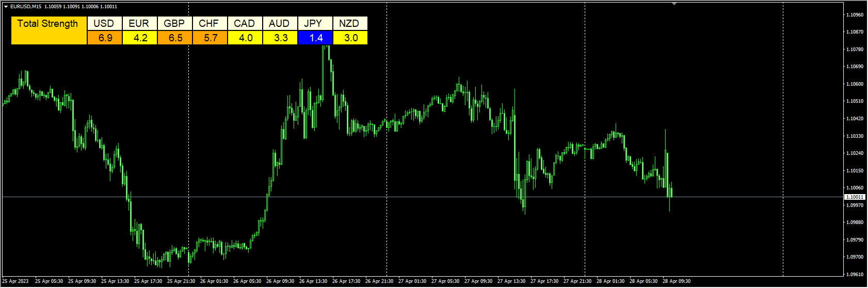
Task: Click the 26 Apr 01:30 time label
Action: [x=214, y=281]
